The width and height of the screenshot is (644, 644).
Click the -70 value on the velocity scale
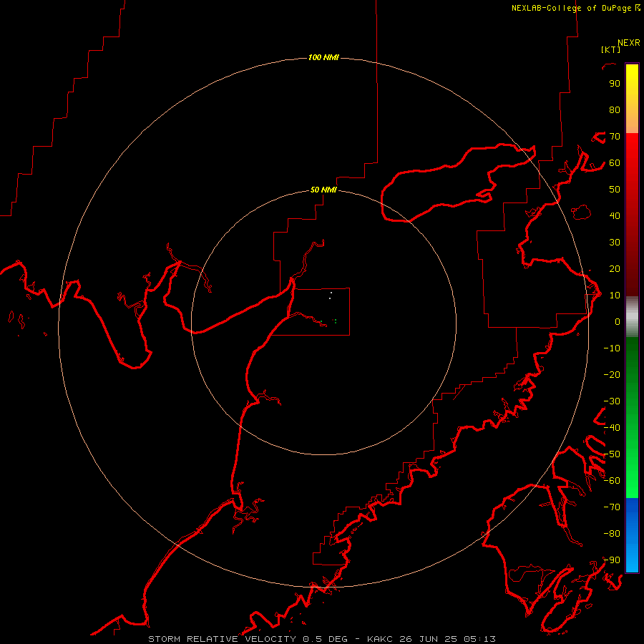click(612, 507)
